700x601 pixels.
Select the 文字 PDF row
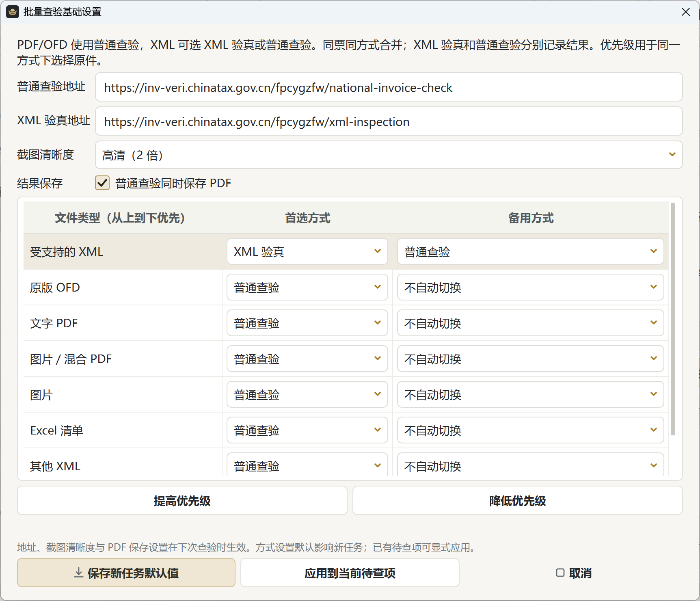point(123,323)
